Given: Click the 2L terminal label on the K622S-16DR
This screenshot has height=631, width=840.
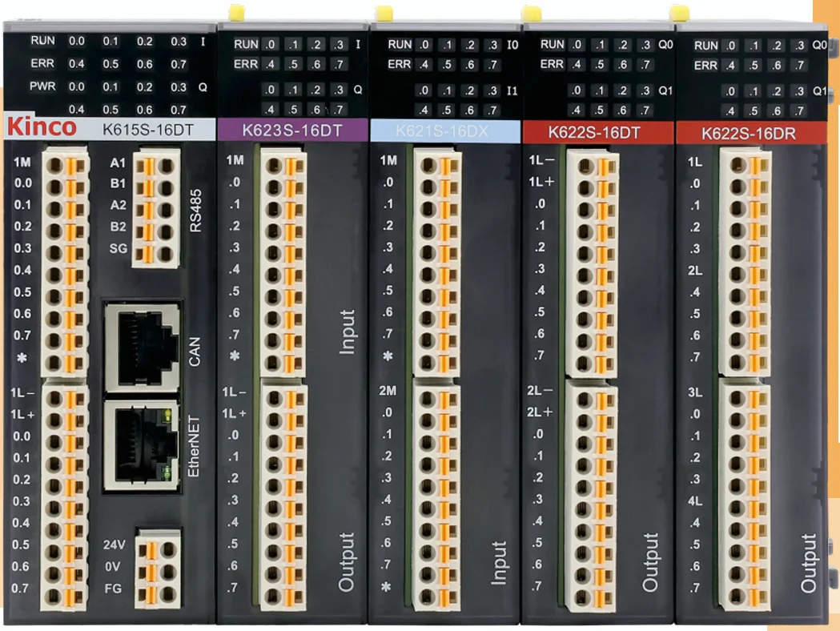Looking at the screenshot, I should (x=695, y=271).
